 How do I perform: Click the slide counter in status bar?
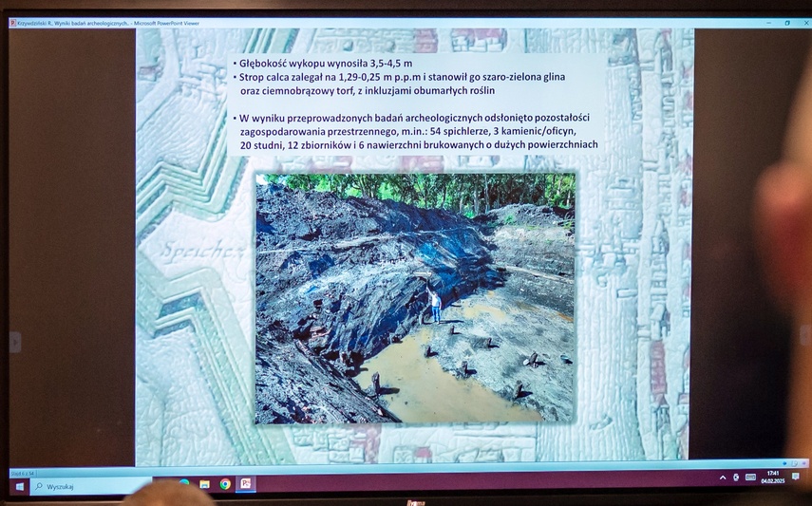pos(23,473)
